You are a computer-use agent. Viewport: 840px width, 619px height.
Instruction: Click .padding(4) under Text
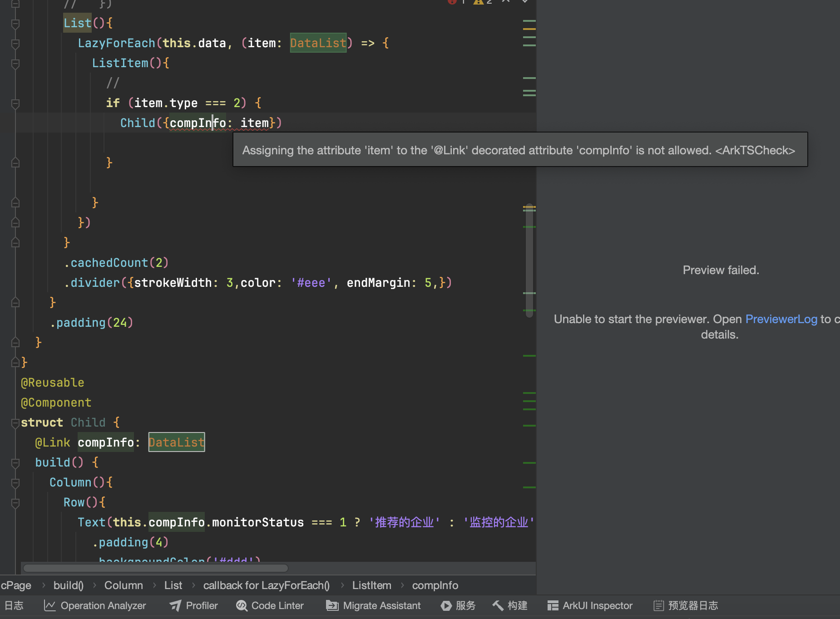pos(130,542)
